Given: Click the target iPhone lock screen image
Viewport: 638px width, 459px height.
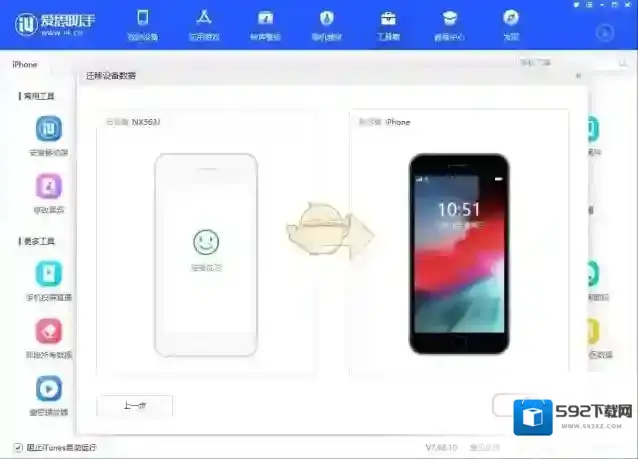Looking at the screenshot, I should (x=459, y=254).
